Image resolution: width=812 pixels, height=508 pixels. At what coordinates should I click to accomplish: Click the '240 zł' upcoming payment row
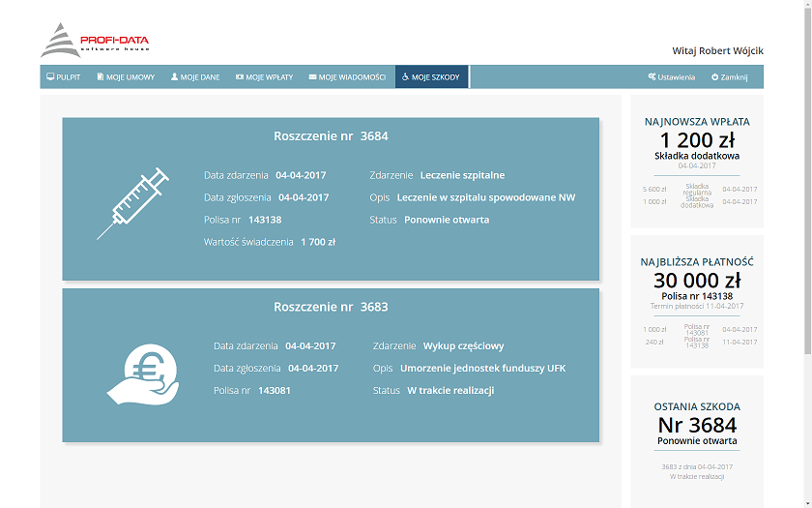(x=700, y=343)
